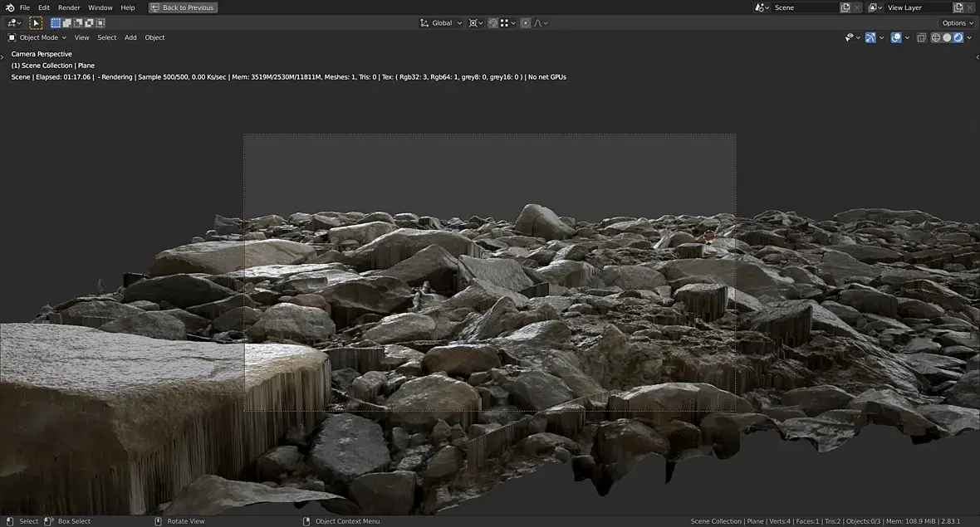980x527 pixels.
Task: Click the Blender logo icon
Action: [x=9, y=7]
